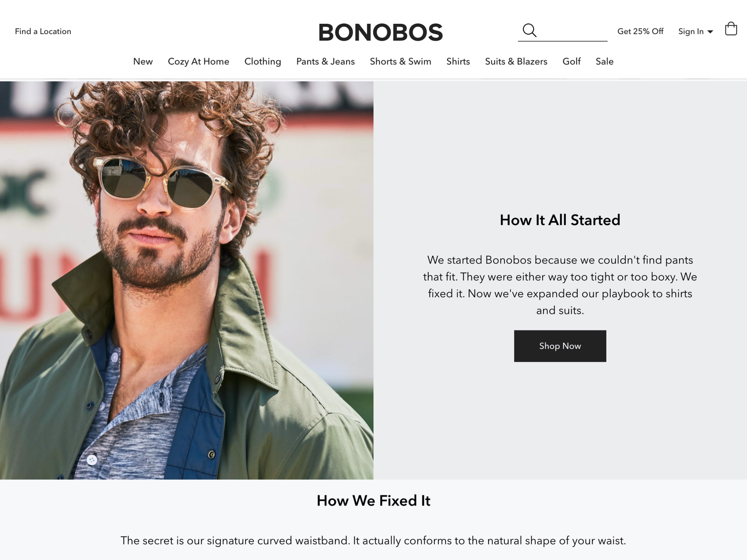Click the Cozy At Home category
Image resolution: width=747 pixels, height=560 pixels.
coord(198,62)
